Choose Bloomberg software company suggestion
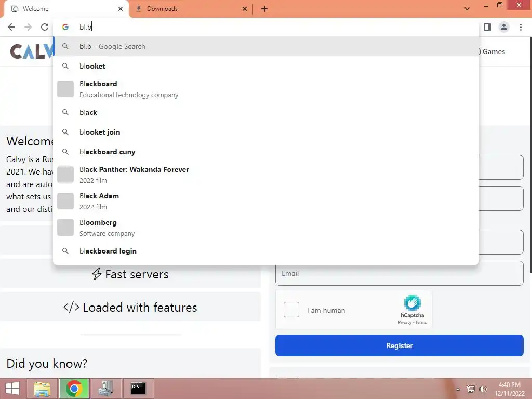This screenshot has width=532, height=399. (x=266, y=228)
